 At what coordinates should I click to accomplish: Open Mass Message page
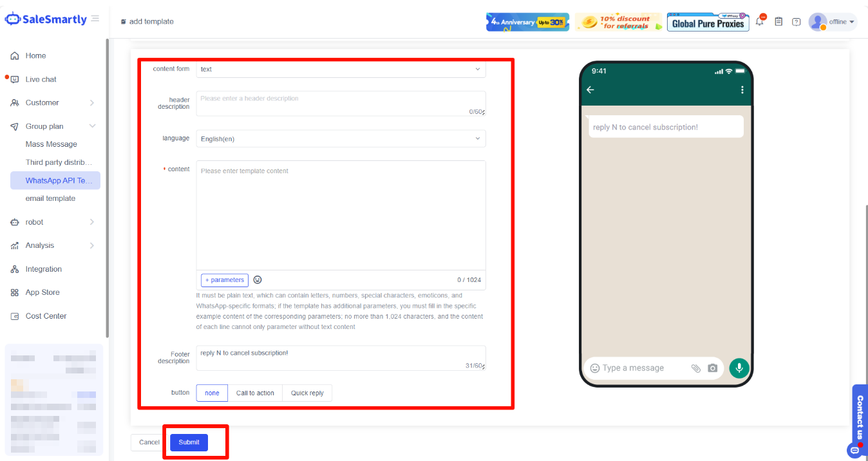click(52, 144)
